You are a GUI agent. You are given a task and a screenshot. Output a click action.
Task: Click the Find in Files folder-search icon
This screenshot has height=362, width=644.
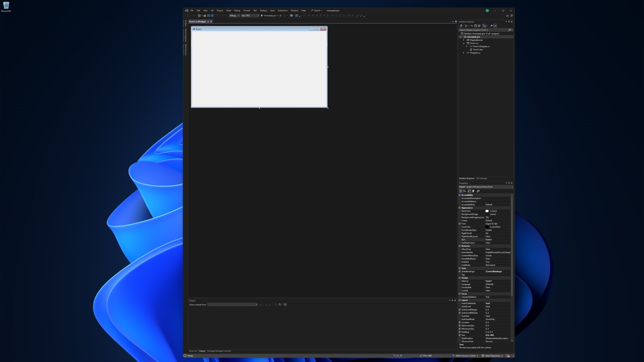(x=292, y=15)
